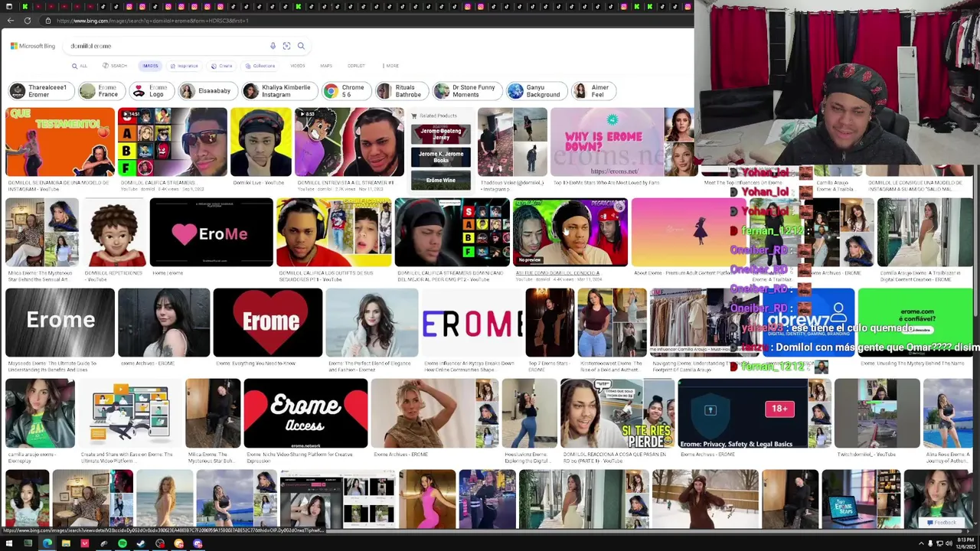Switch to the VIDEOS tab
Viewport: 980px width, 551px height.
point(297,66)
